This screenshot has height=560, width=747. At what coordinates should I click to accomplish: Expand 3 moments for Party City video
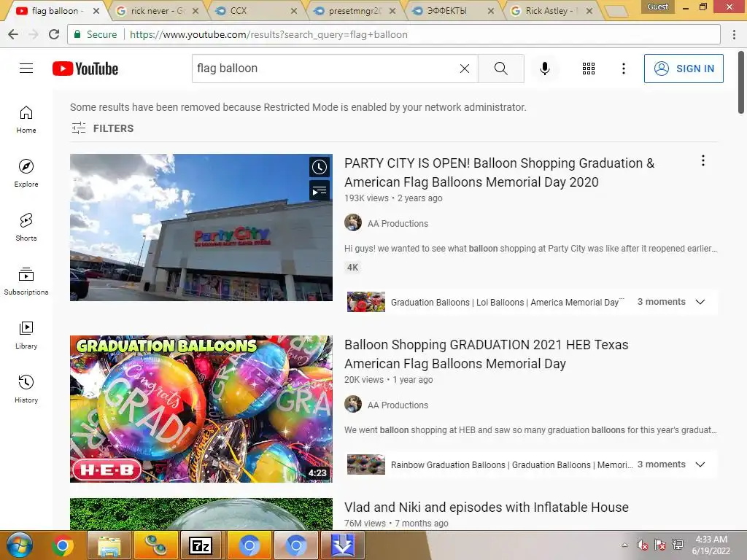click(671, 302)
